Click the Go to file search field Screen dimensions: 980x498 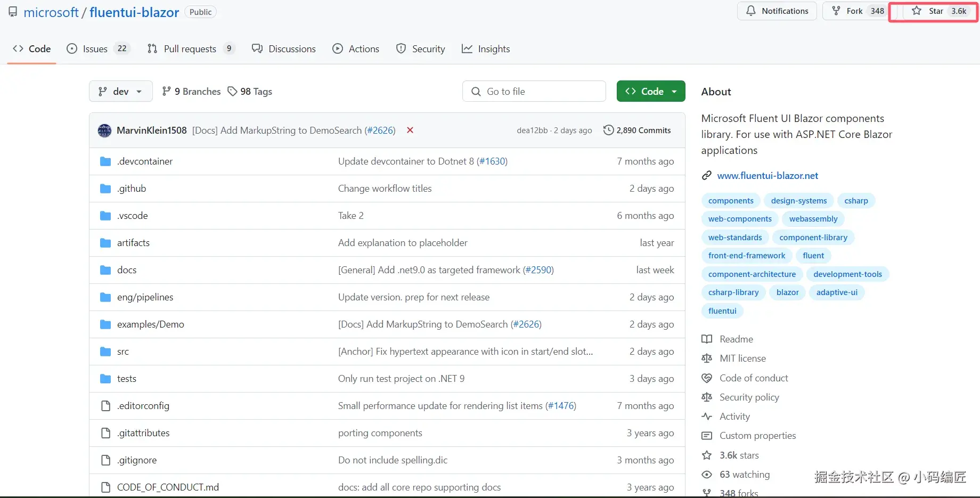tap(534, 91)
